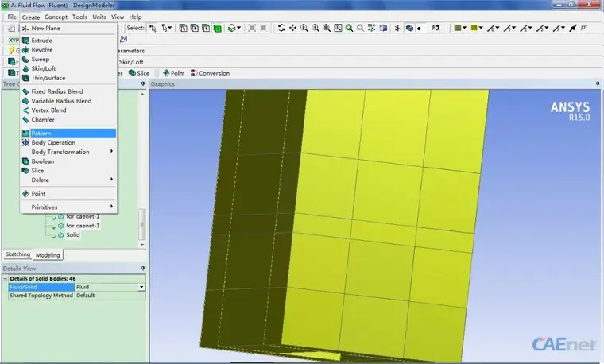
Task: Open the File menu
Action: click(x=12, y=17)
